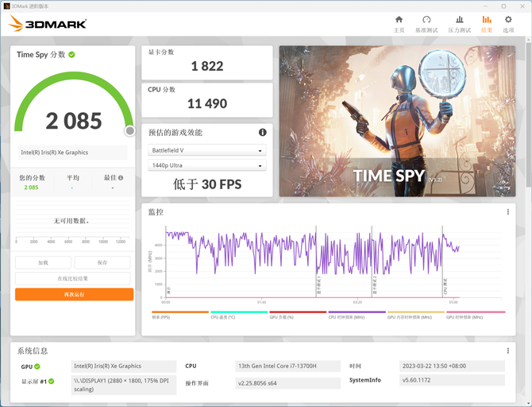Click the 保存 save button
The height and width of the screenshot is (407, 532).
tap(102, 262)
